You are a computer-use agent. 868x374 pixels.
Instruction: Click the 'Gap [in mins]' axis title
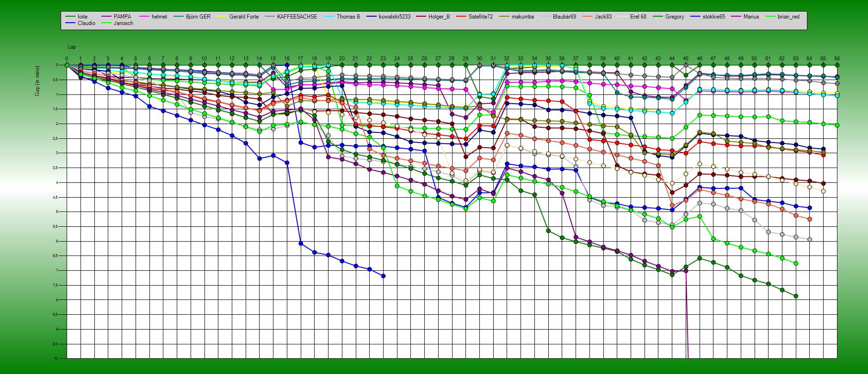pos(37,81)
